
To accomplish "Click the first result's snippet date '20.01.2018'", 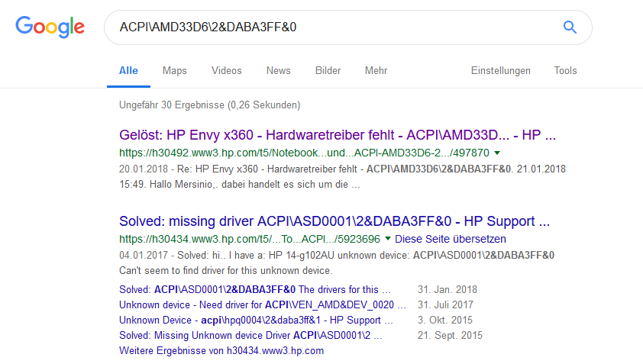I will pyautogui.click(x=144, y=169).
